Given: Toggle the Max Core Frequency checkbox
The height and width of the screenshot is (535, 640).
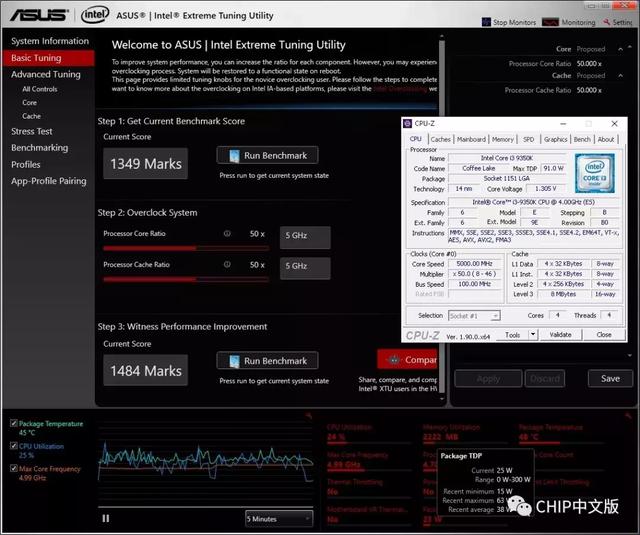Looking at the screenshot, I should (x=14, y=468).
